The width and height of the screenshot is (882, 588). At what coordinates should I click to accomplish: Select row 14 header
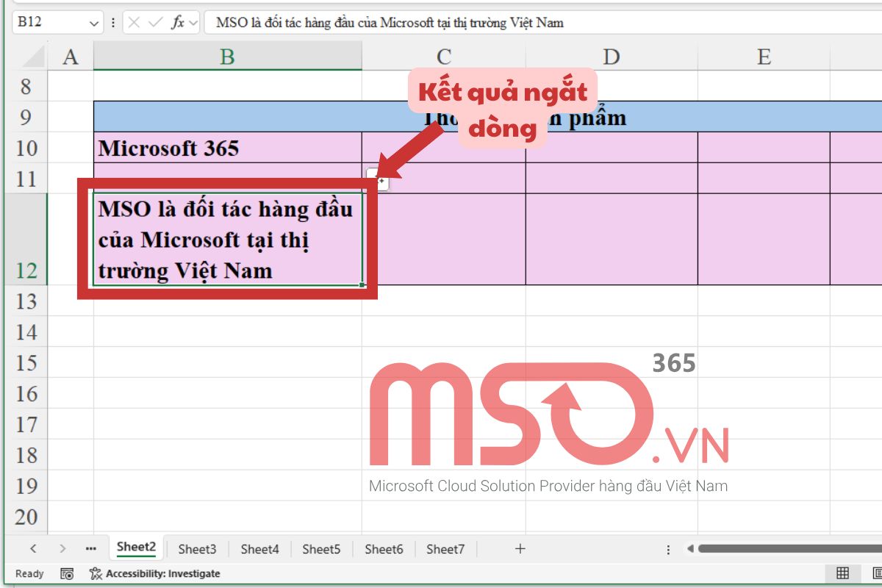click(26, 331)
